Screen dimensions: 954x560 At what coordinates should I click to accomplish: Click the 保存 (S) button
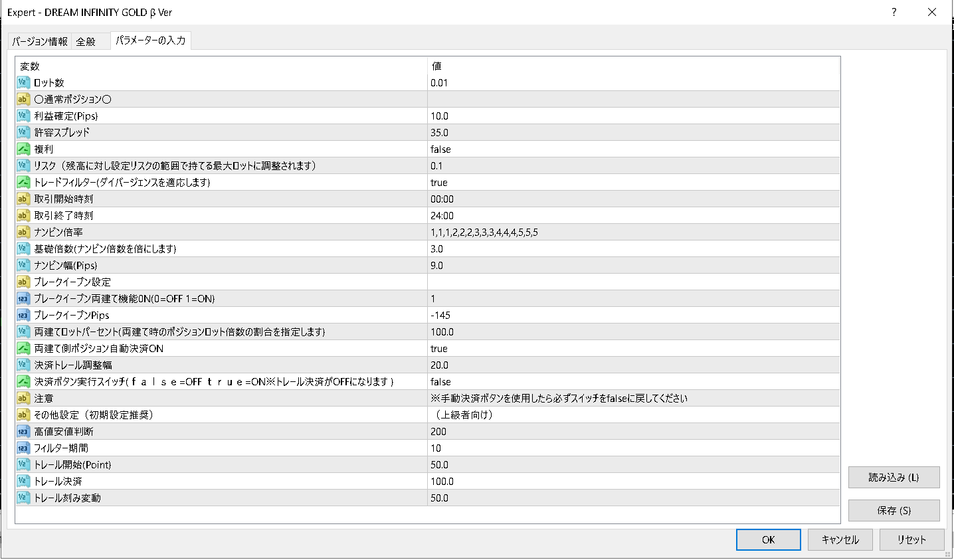coord(894,510)
